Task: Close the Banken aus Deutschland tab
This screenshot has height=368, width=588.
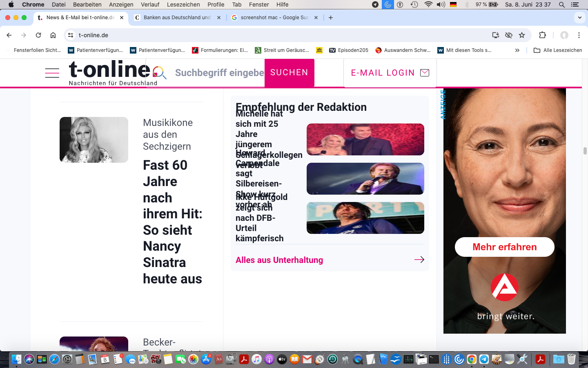Action: point(219,18)
